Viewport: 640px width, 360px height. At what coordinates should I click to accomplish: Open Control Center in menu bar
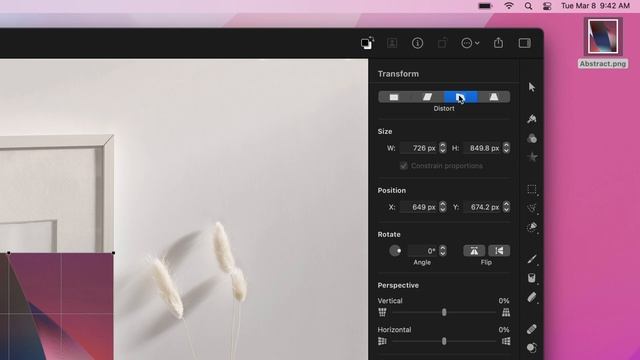547,6
